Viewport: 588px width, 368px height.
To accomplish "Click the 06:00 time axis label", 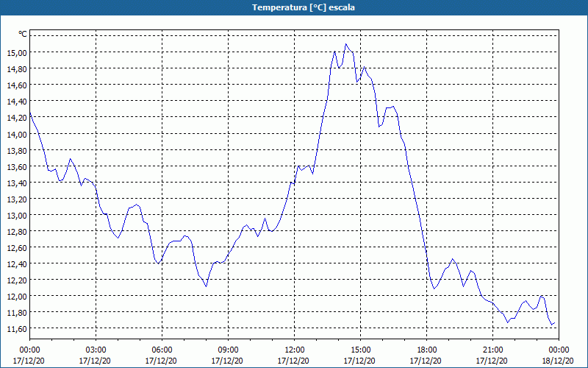I will [x=162, y=350].
